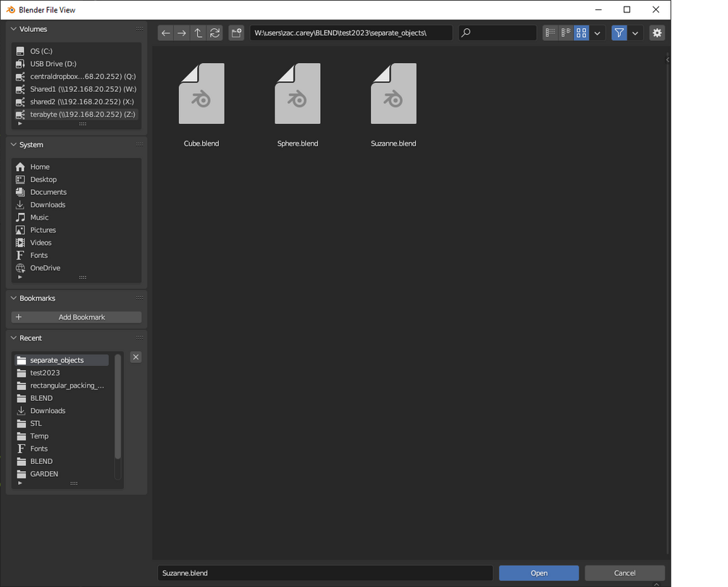
Task: Toggle file filtering funnel button
Action: tap(619, 33)
